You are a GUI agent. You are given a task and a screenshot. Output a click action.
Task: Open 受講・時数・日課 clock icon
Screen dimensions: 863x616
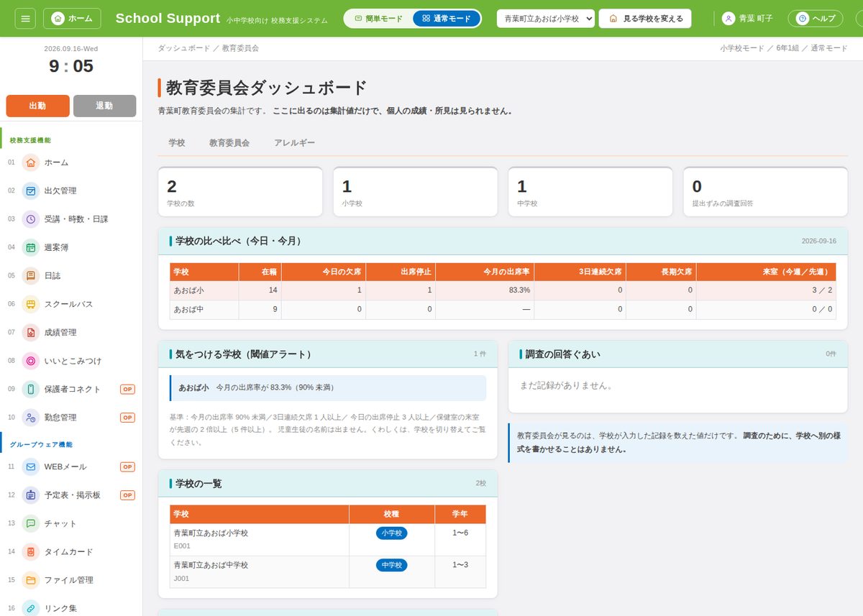[x=30, y=219]
